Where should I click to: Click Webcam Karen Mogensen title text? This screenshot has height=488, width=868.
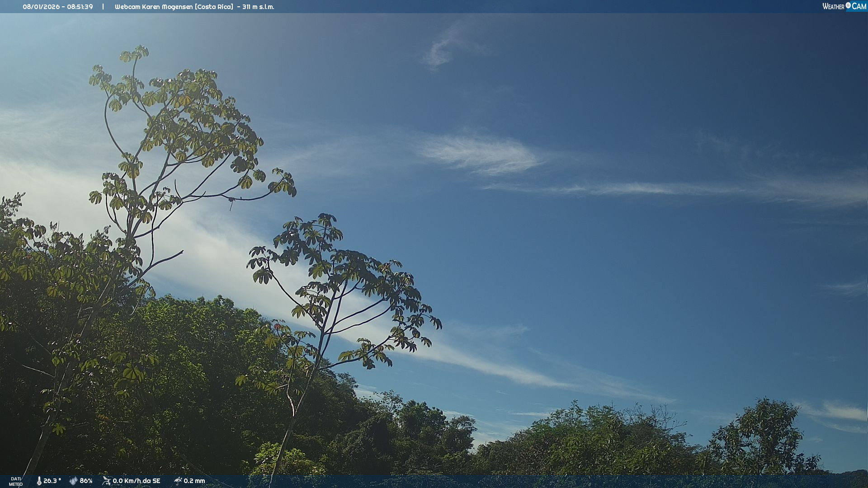[154, 7]
